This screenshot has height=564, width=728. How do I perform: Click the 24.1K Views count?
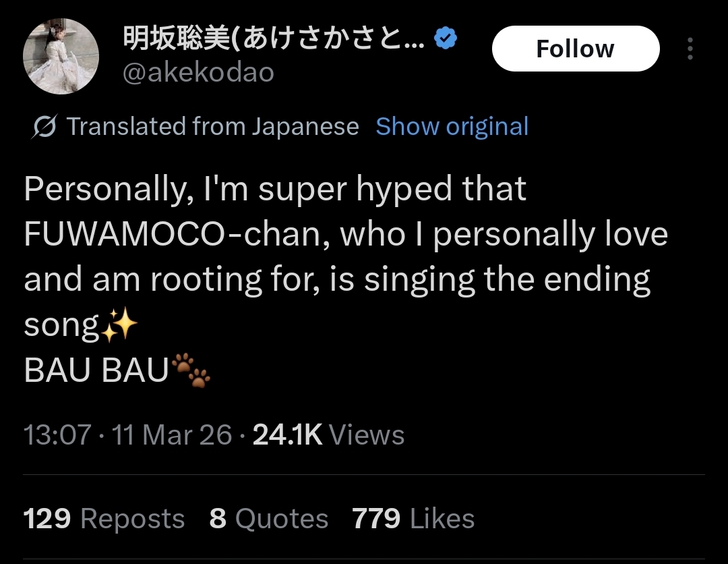point(328,434)
